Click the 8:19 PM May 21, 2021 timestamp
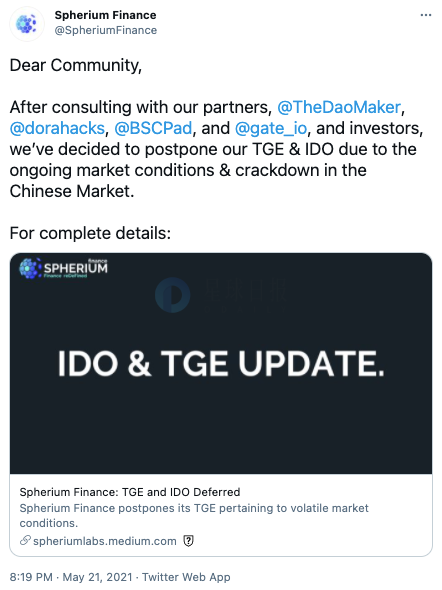 point(71,577)
